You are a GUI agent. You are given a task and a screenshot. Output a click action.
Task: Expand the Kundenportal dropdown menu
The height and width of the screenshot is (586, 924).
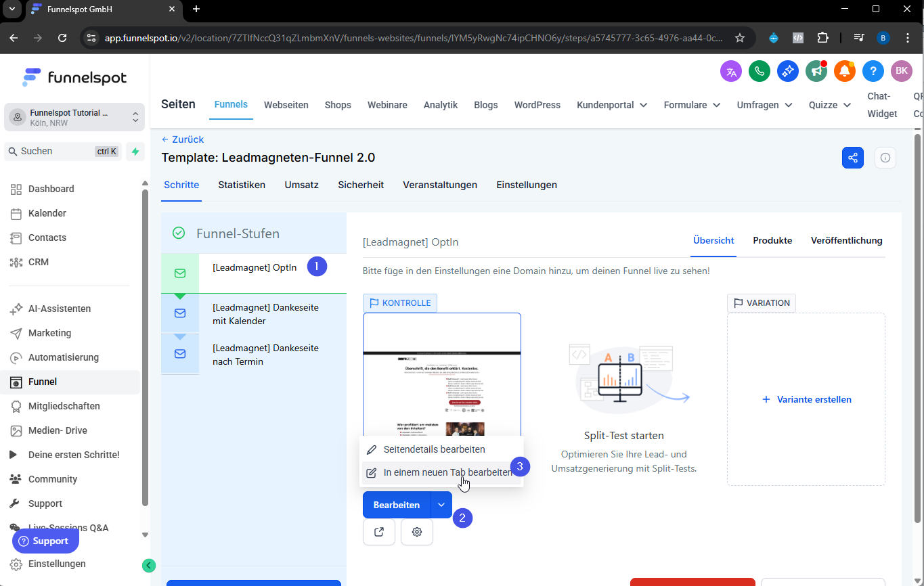(x=612, y=105)
